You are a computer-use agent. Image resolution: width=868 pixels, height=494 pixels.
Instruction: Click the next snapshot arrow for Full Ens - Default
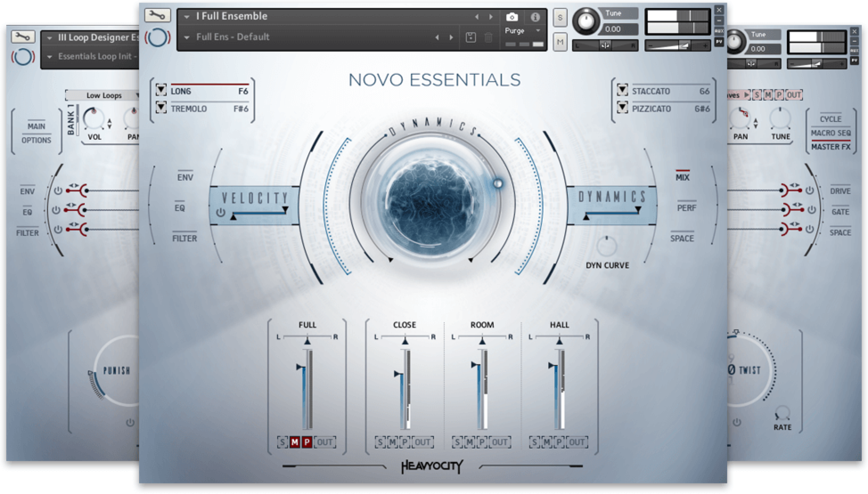point(452,37)
